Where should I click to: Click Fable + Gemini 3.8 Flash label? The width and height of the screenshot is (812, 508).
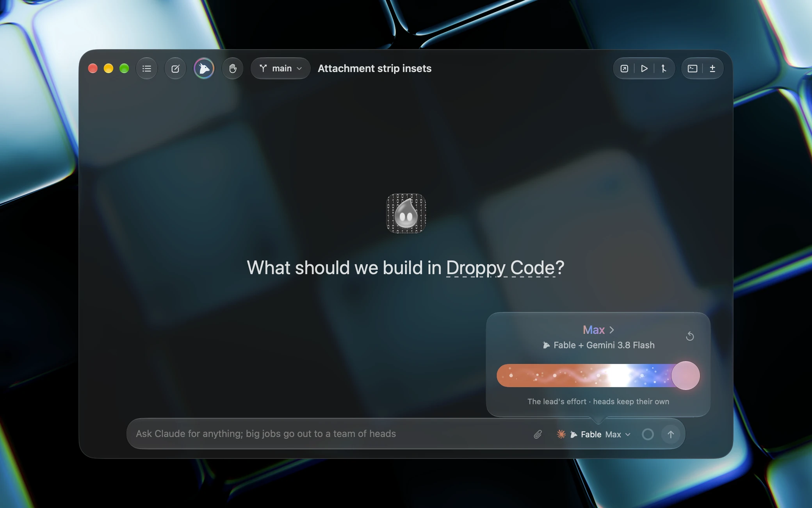598,345
